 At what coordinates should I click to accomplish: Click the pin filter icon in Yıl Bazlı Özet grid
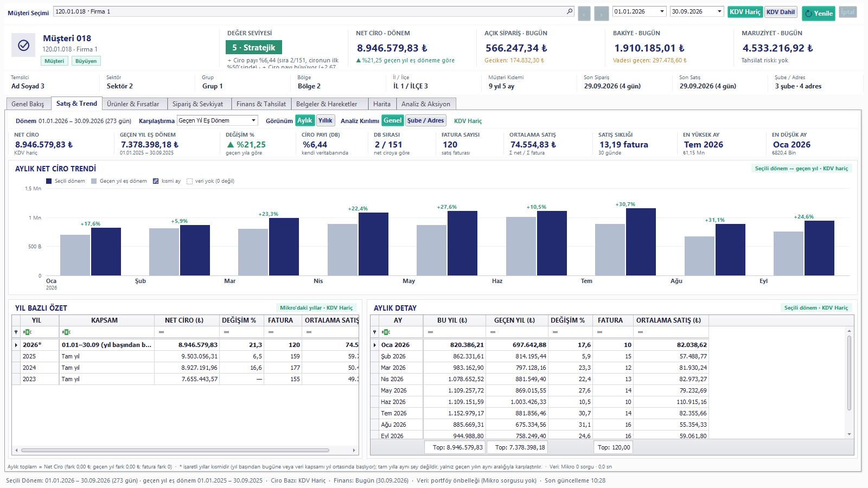pyautogui.click(x=16, y=332)
